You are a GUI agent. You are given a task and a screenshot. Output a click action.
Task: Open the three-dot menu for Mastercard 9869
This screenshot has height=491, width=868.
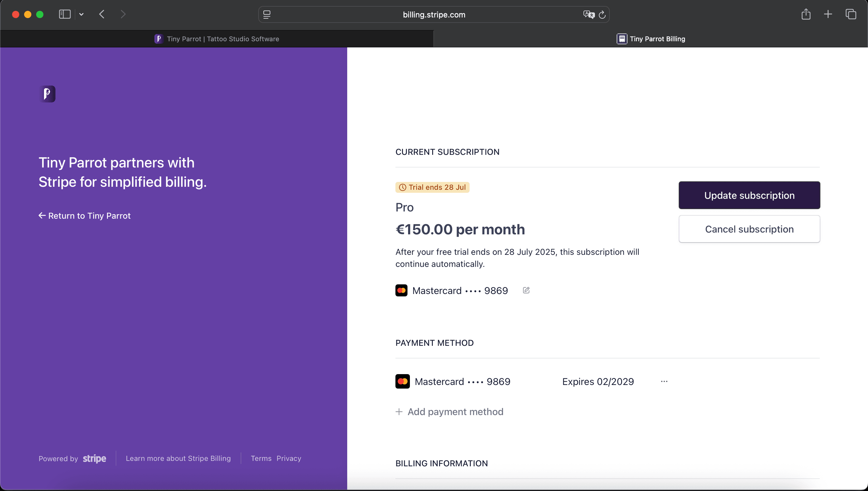[x=664, y=381]
